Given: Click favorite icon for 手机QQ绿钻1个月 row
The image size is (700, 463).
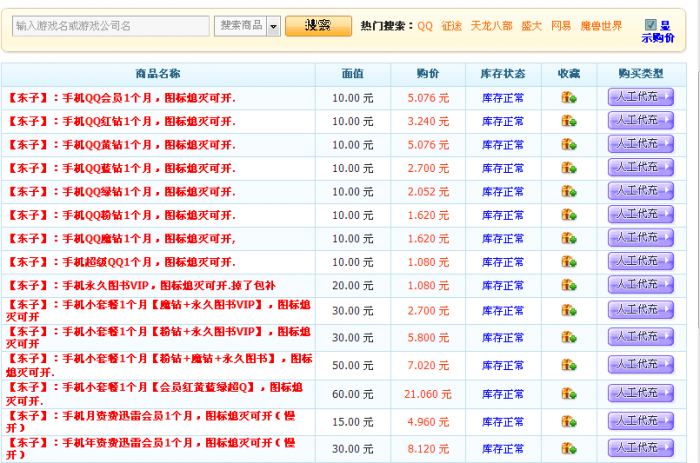Looking at the screenshot, I should [x=569, y=192].
